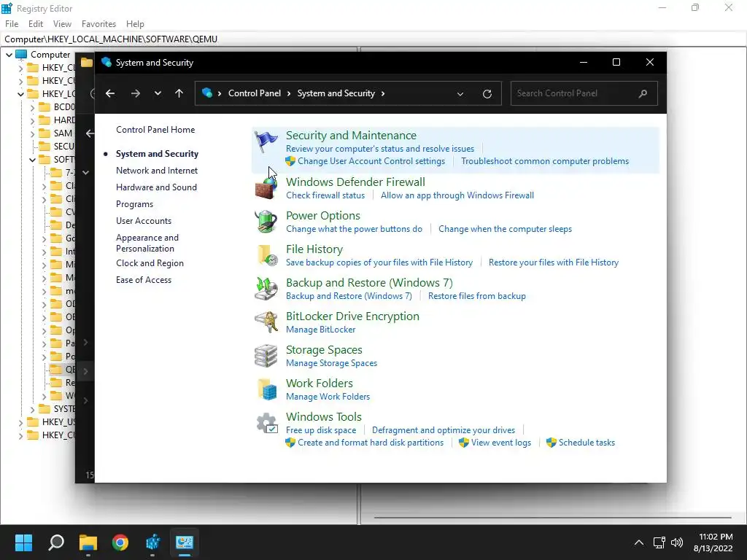Expand the chevron after System and Security breadcrumb
This screenshot has width=747, height=560.
[382, 93]
